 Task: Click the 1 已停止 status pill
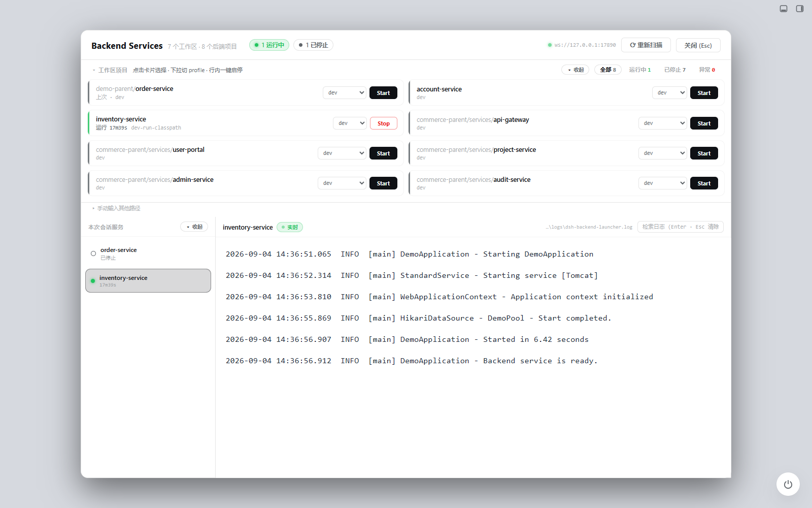(313, 45)
